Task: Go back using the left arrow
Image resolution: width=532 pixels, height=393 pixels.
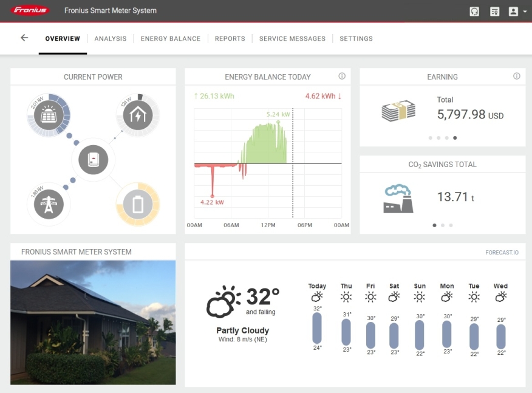Action: [x=24, y=38]
